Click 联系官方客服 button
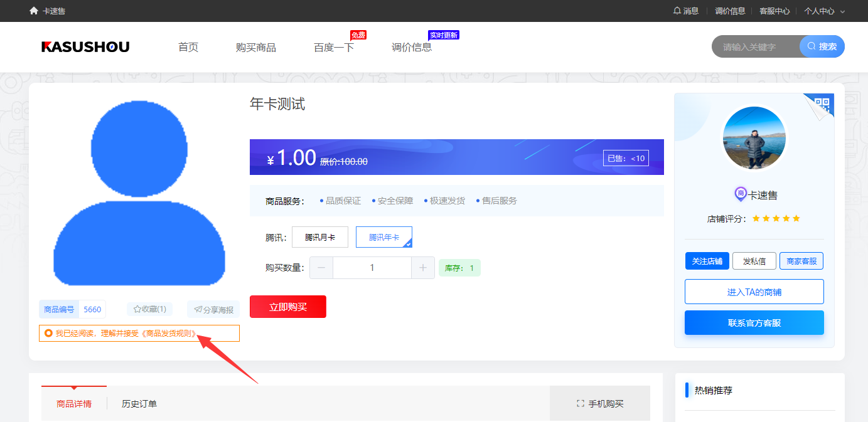Viewport: 868px width, 422px height. coord(754,323)
